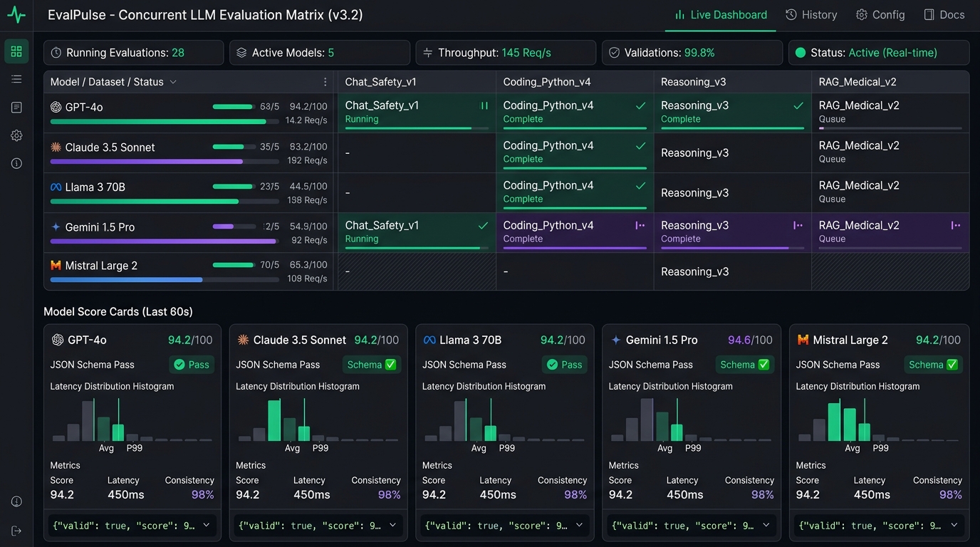Click the Throughput: 145 Req/s pill

(506, 53)
